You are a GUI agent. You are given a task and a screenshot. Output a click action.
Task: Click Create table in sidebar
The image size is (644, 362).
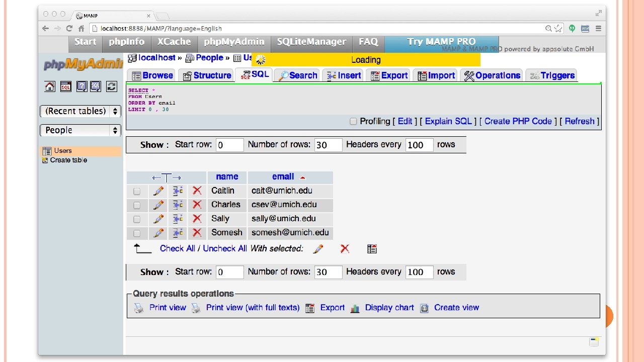click(68, 160)
